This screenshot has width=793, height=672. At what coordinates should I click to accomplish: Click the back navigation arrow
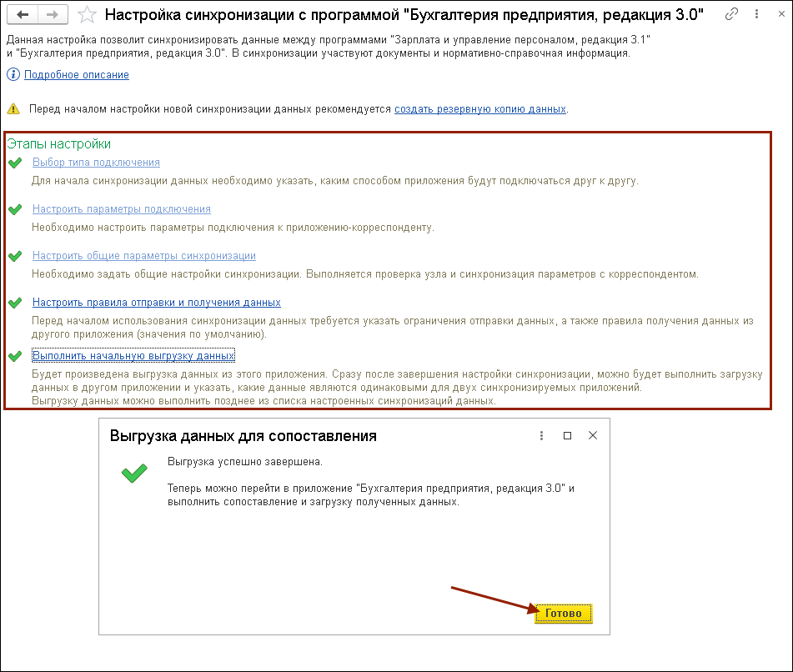point(23,15)
